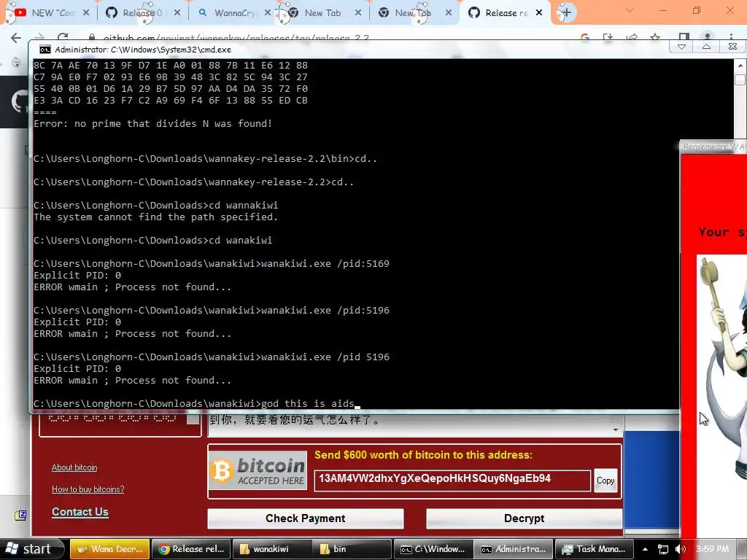Click the Rensenware window title bar
This screenshot has height=560, width=747.
pos(713,147)
